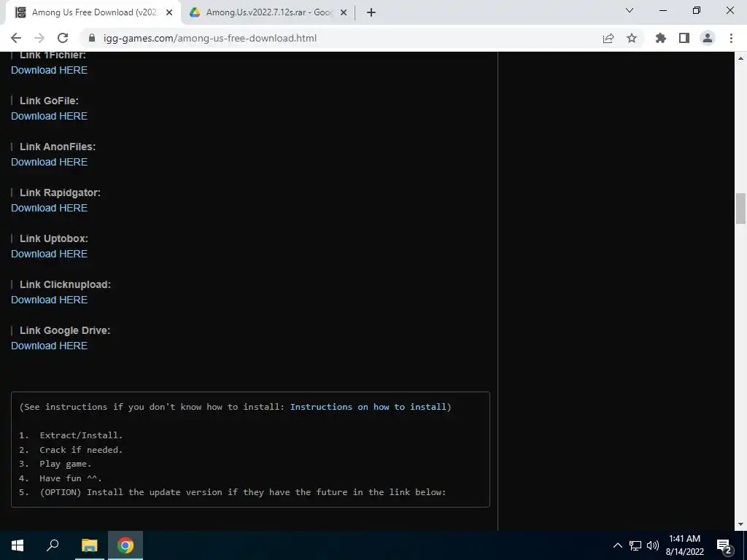Select the '(OPTION) Install the update version' step
The image size is (747, 560).
[x=242, y=492]
